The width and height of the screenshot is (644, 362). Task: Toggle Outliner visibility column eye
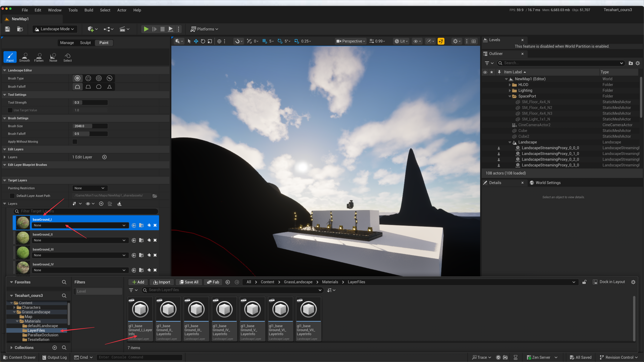click(x=485, y=72)
